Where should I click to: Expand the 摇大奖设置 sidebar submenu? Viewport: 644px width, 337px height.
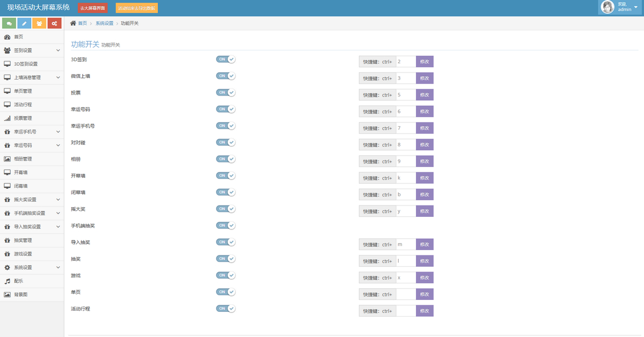pos(58,200)
